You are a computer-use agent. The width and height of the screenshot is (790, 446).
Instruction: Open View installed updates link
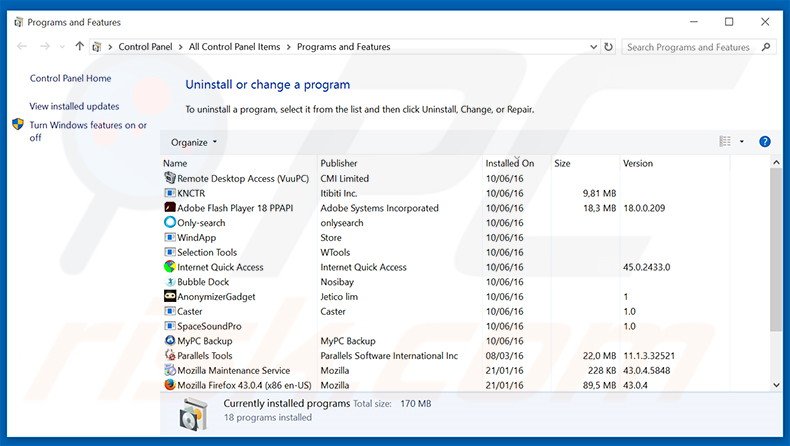pos(74,106)
